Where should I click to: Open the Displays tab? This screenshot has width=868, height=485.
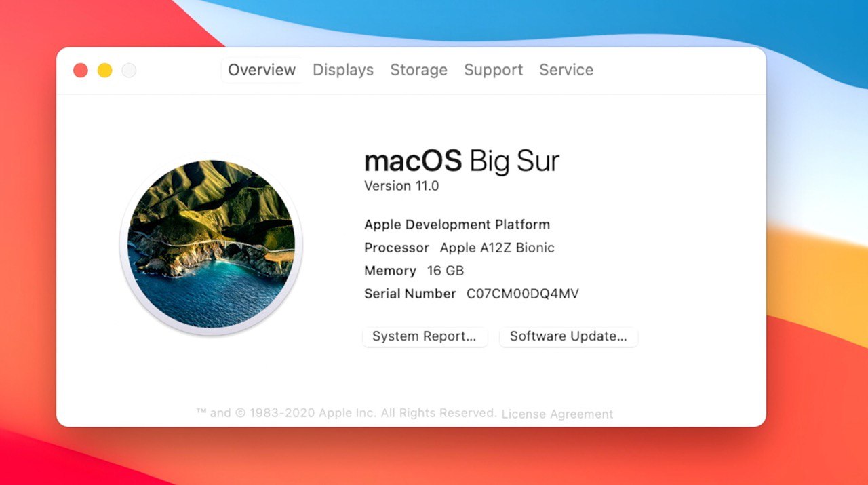pos(343,70)
